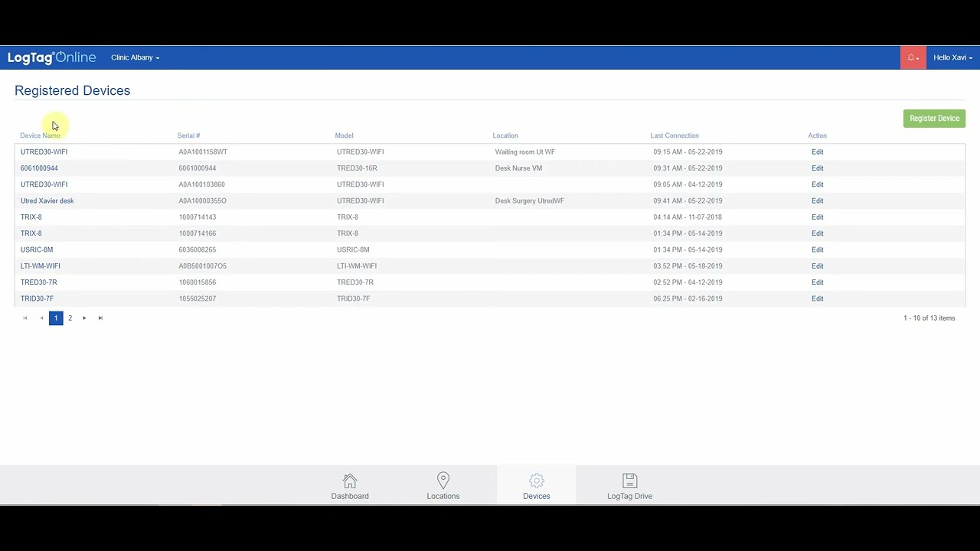Click serial number A0B5001007O5

pyautogui.click(x=202, y=266)
